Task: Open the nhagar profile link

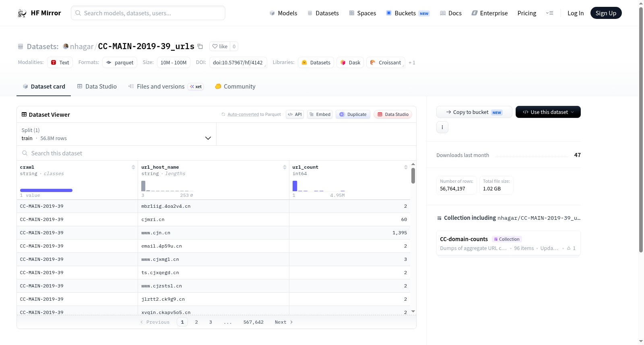Action: click(x=82, y=46)
